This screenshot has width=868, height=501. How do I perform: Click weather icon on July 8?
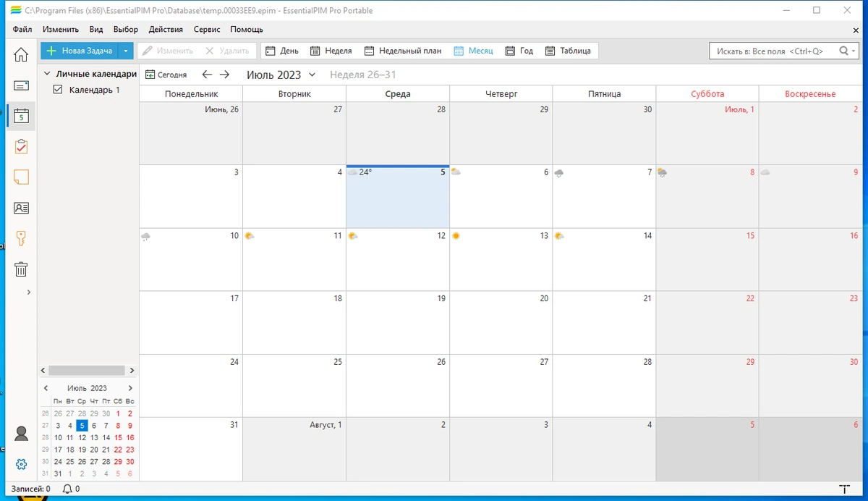point(663,172)
